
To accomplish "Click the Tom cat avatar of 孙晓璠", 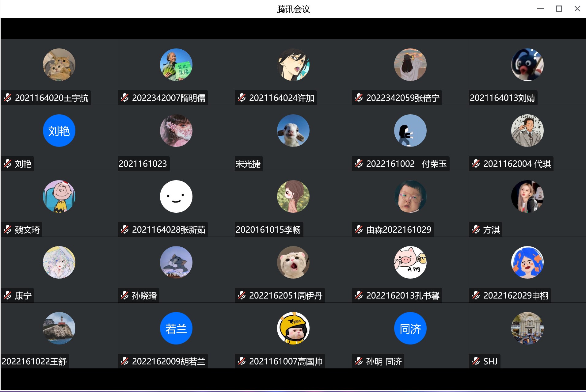I will pos(176,262).
